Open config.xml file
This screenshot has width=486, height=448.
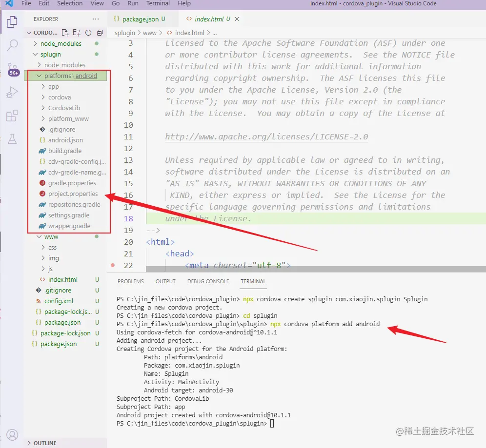coord(59,301)
